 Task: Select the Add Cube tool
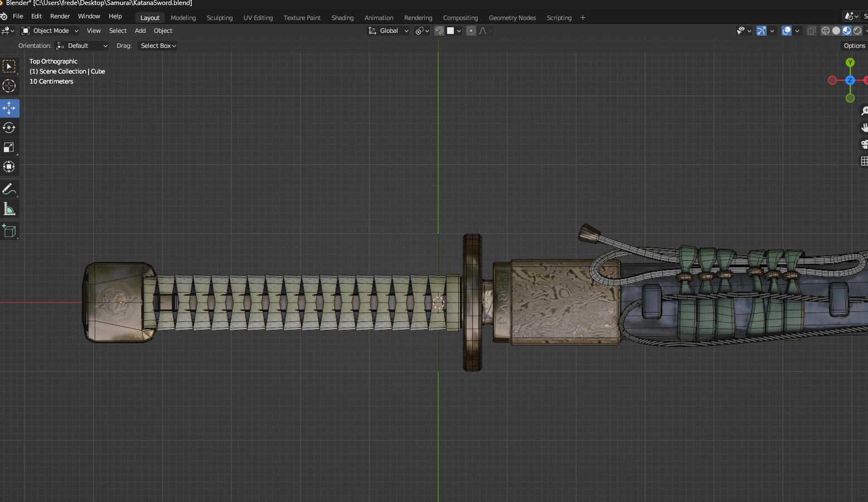(9, 231)
